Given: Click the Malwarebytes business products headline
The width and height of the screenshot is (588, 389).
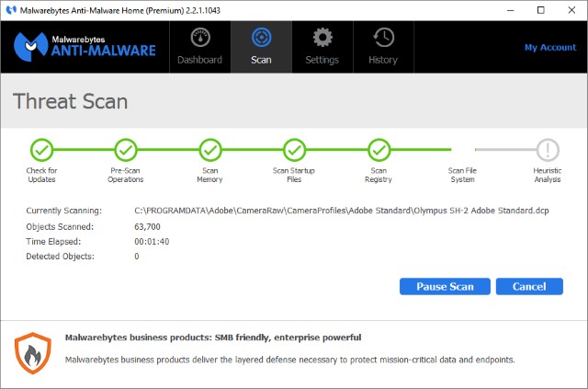Looking at the screenshot, I should (213, 338).
